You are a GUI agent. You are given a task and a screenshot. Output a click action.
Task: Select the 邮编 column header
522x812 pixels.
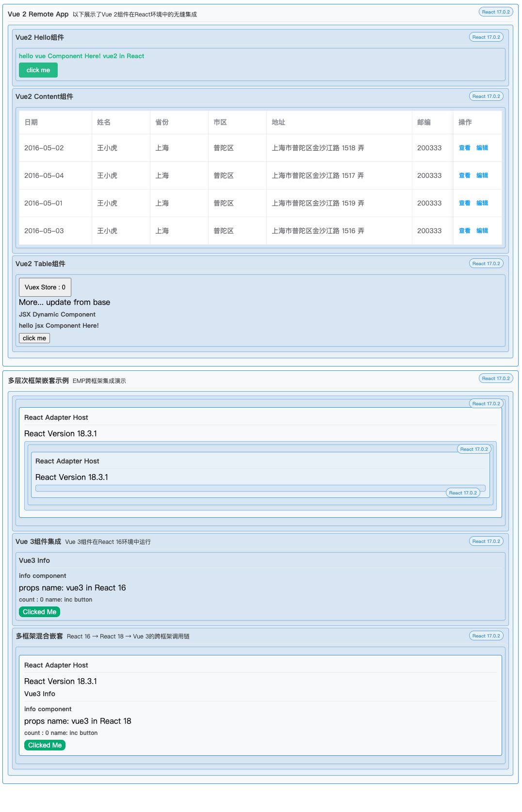424,122
